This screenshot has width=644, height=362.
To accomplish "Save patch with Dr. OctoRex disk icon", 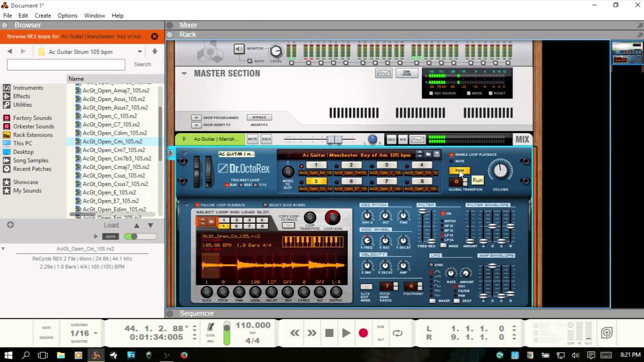I will [437, 154].
